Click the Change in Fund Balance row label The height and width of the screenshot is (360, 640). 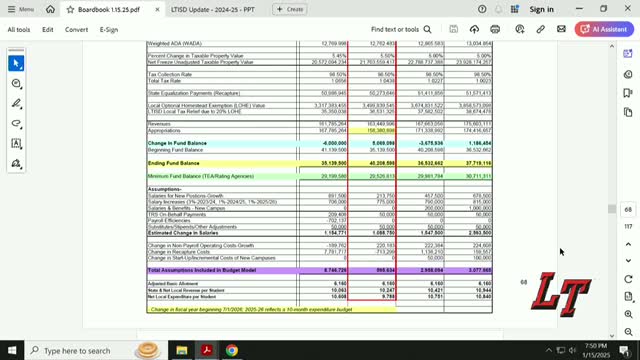(177, 143)
